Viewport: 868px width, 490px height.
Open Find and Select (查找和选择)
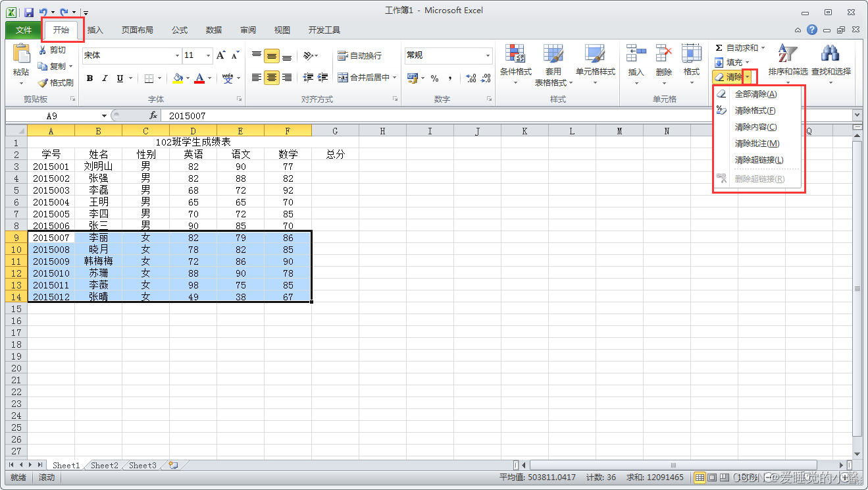coord(831,65)
